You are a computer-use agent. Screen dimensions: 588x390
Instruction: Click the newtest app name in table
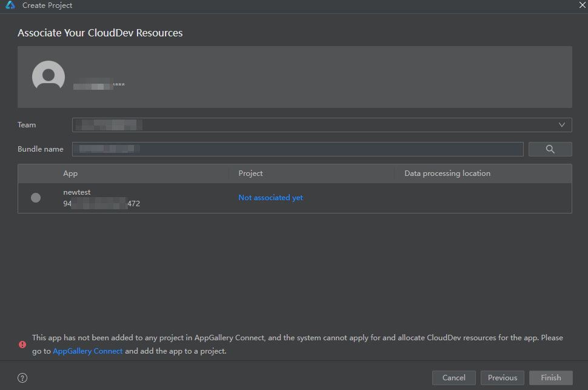[x=77, y=192]
